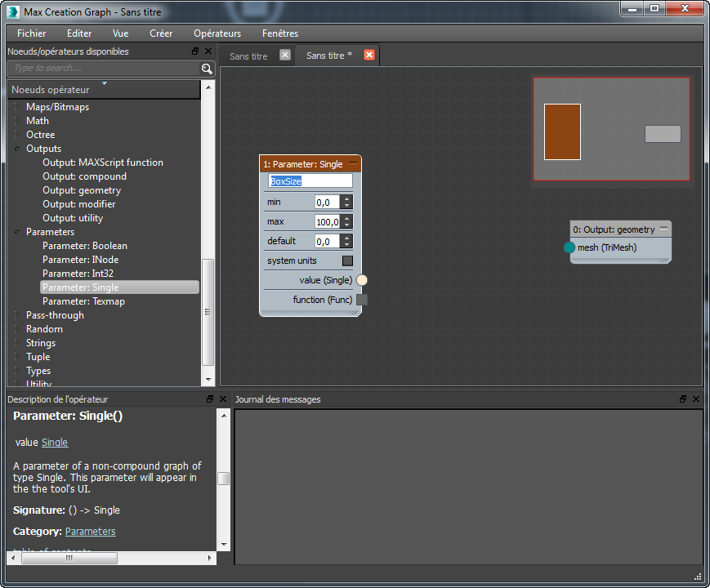Select Parameter: Int32 operator
710x588 pixels.
pos(78,274)
